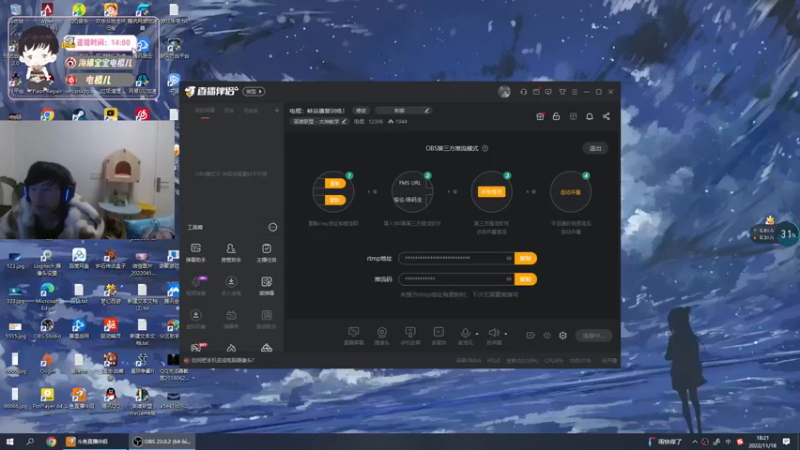Open the TV-shaped tool in toolbox third row
The height and width of the screenshot is (450, 800).
coord(231,319)
